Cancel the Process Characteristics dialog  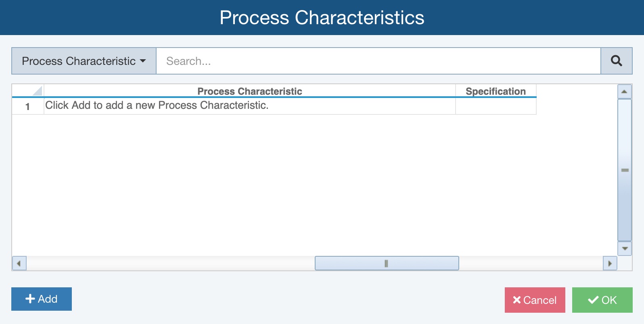[x=535, y=300]
